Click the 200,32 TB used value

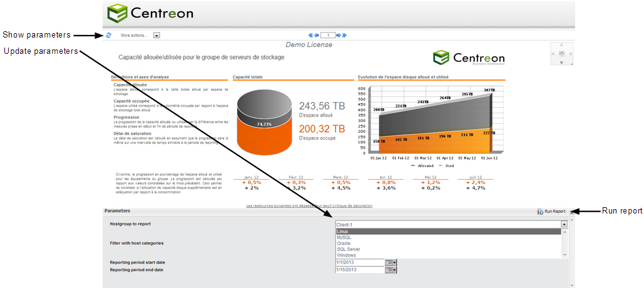pos(322,130)
